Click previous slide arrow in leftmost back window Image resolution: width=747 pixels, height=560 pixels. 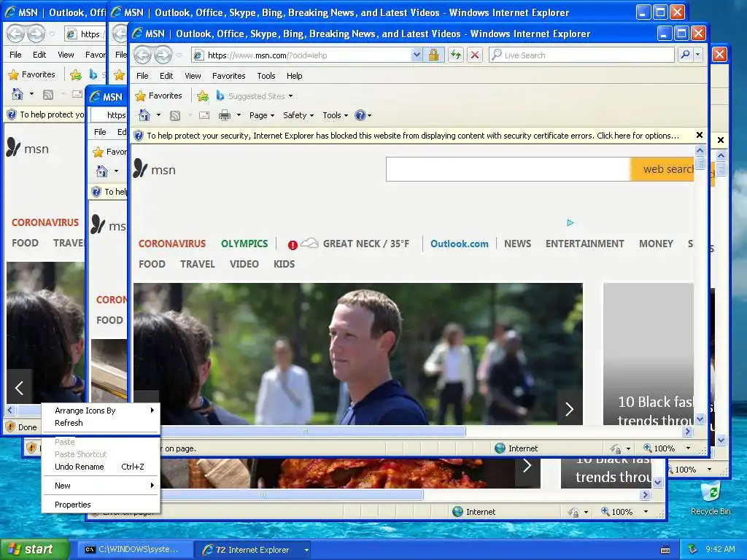click(x=19, y=388)
